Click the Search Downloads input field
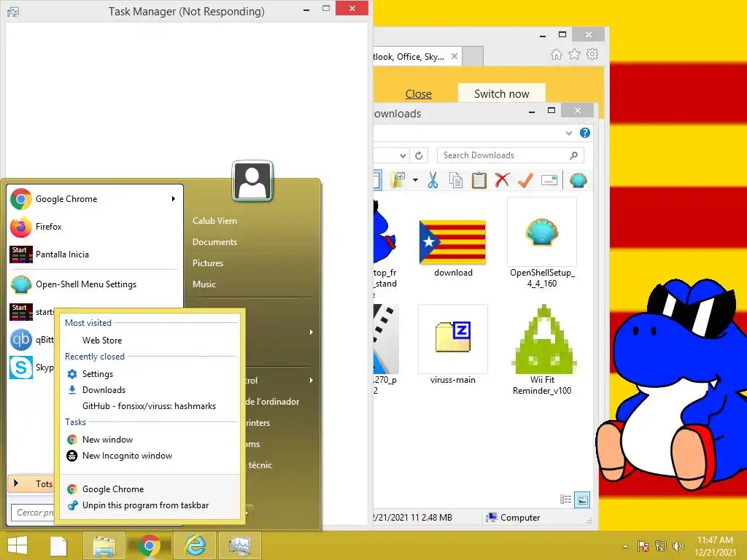747x560 pixels. (510, 155)
